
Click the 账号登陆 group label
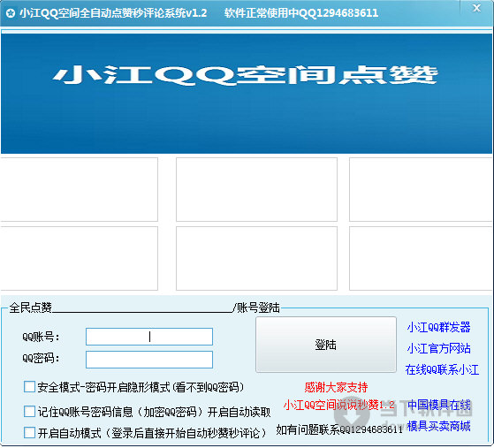click(258, 308)
